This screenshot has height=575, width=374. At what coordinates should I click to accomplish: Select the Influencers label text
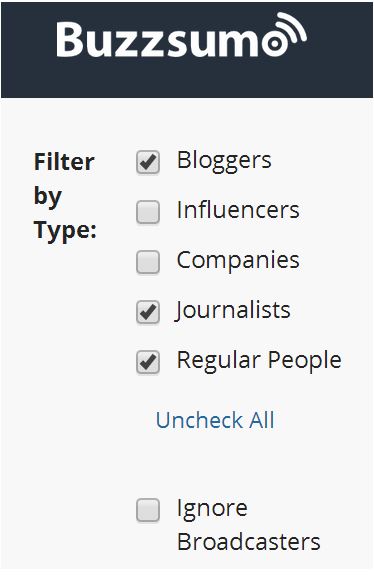238,210
